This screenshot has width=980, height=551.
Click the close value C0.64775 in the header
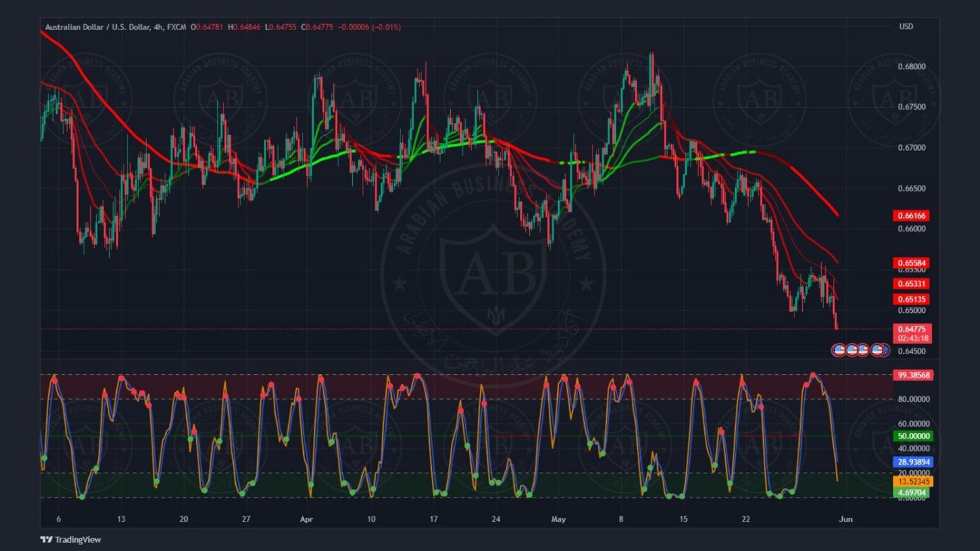click(x=317, y=27)
